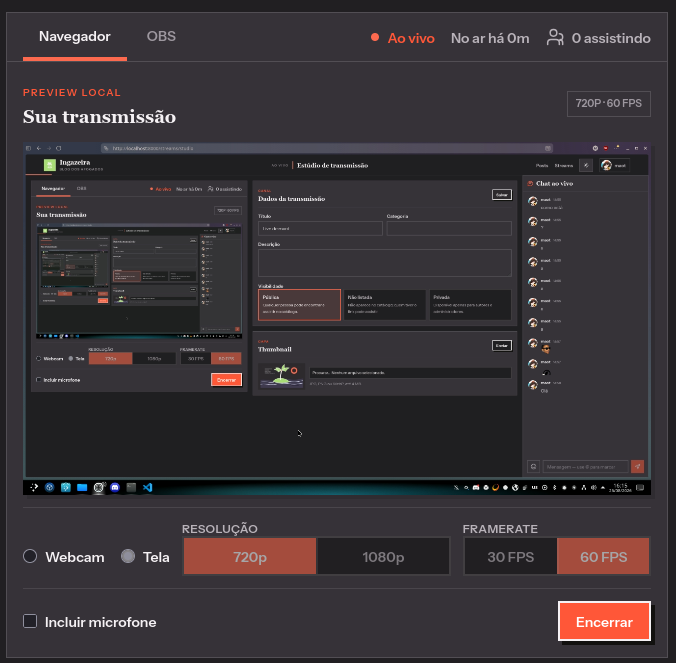The width and height of the screenshot is (676, 663).
Task: Click the browser reload icon in the preview
Action: [x=59, y=148]
